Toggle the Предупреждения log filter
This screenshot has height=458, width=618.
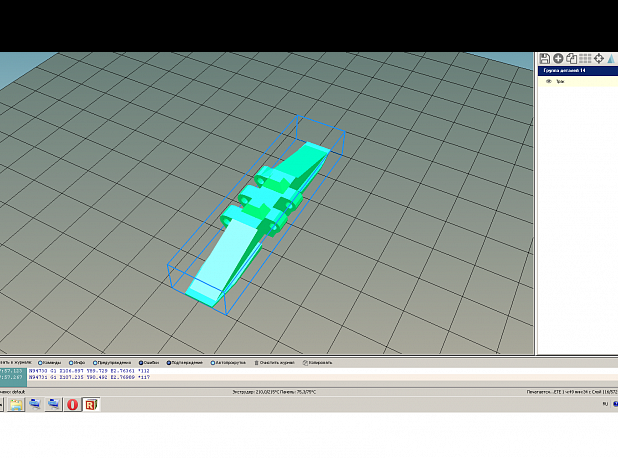click(x=112, y=363)
